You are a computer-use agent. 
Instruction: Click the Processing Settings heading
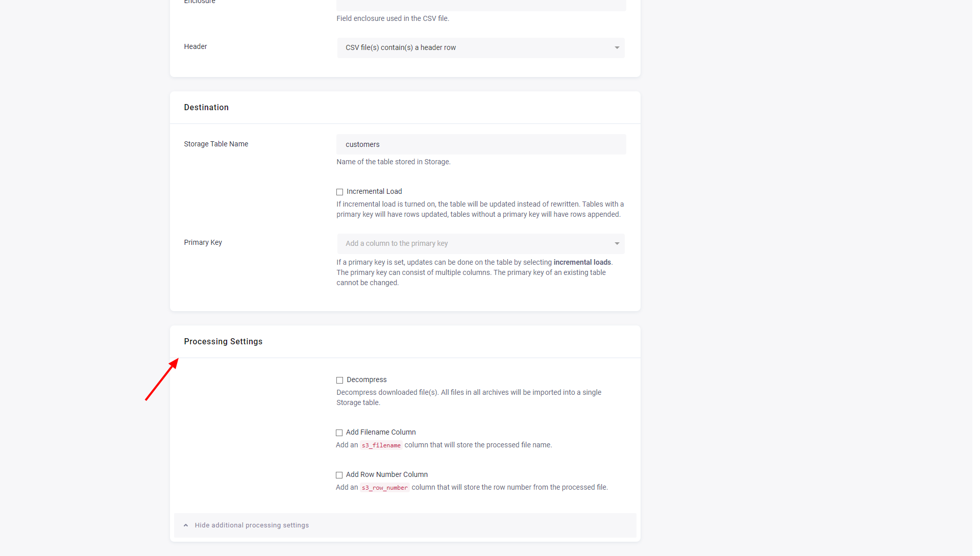(223, 341)
